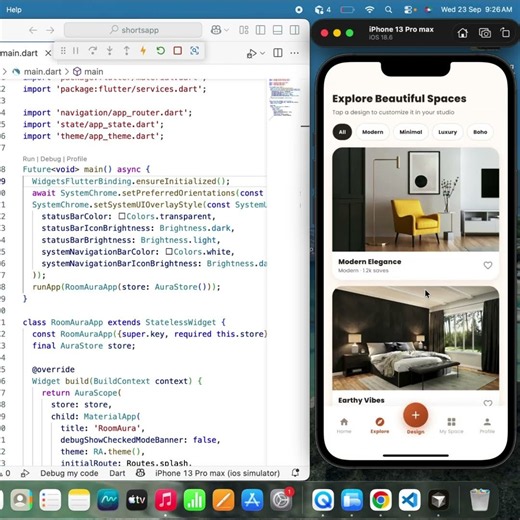Open the widget inspector icon in debug toolbar
The height and width of the screenshot is (520, 520).
(195, 51)
